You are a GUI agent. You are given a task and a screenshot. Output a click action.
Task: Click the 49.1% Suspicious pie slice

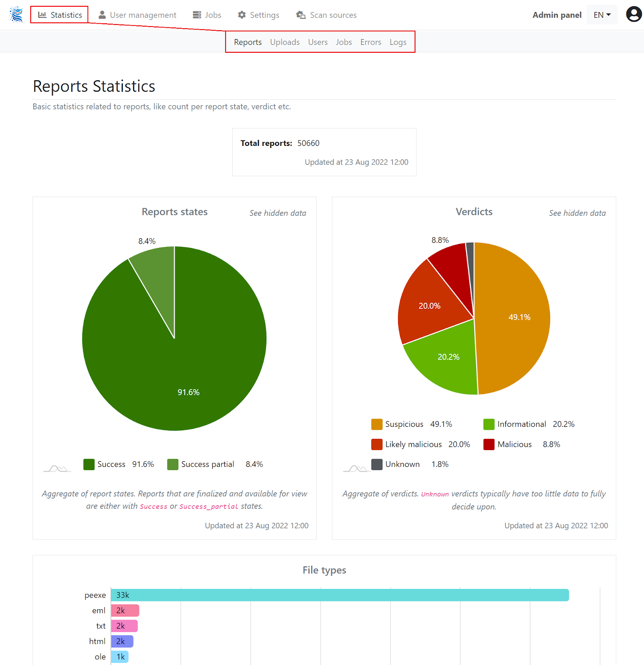tap(513, 318)
